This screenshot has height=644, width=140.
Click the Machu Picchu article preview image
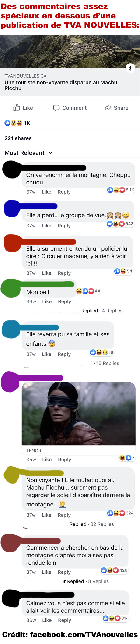(70, 51)
